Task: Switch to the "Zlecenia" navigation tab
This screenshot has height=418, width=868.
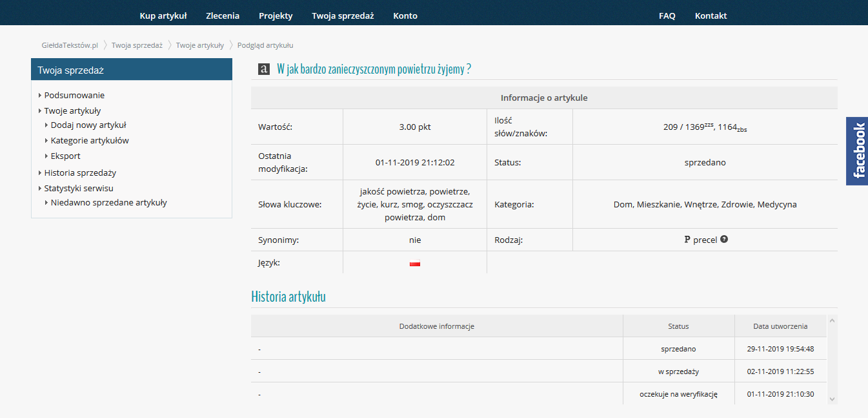Action: tap(223, 15)
